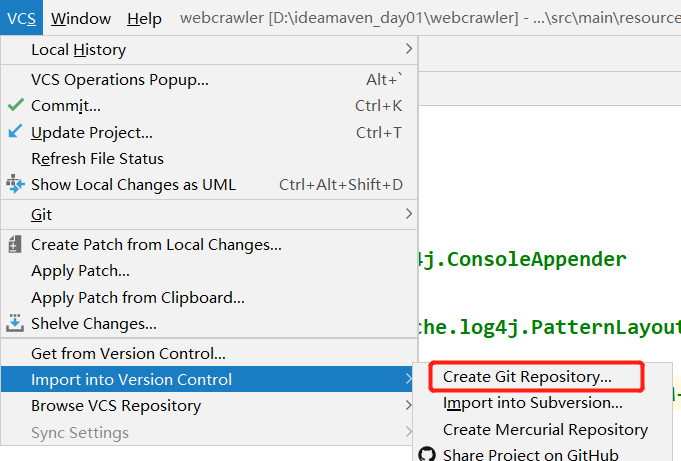Select Refresh File Status

pos(97,158)
